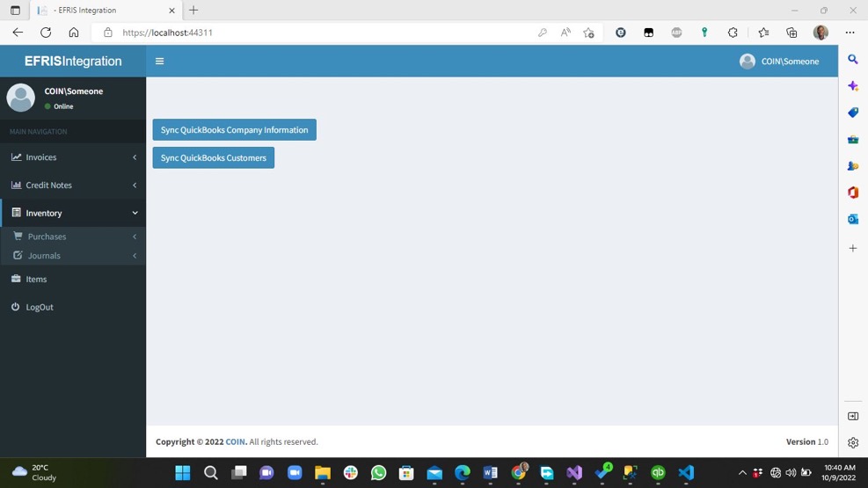The image size is (868, 488).
Task: Collapse the Inventory menu chevron
Action: 135,213
